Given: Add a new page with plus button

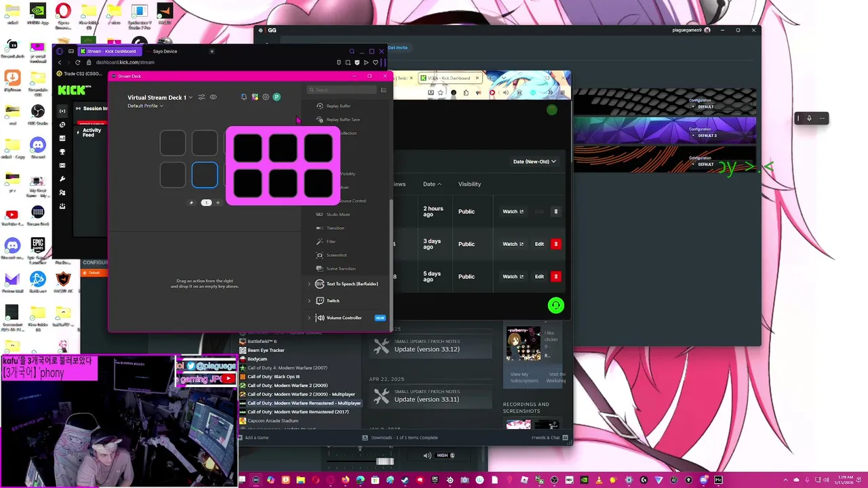Looking at the screenshot, I should pos(218,203).
